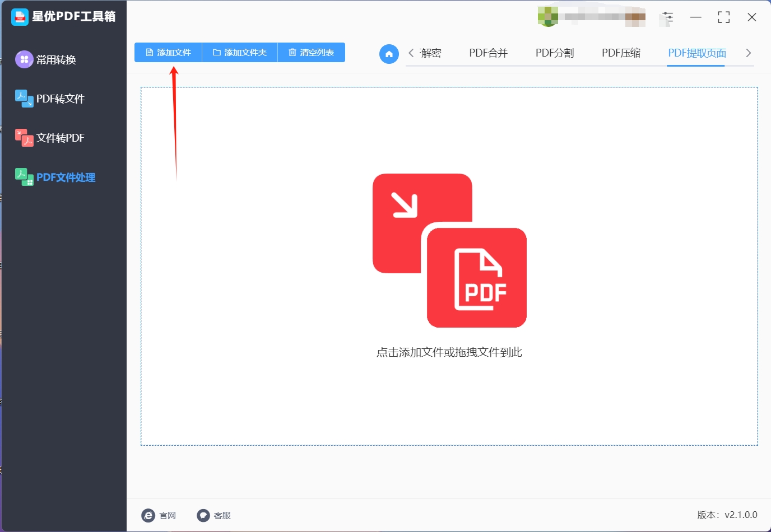Click the 点击添加文件或拖拽文件到此 text
This screenshot has height=532, width=771.
pyautogui.click(x=449, y=352)
